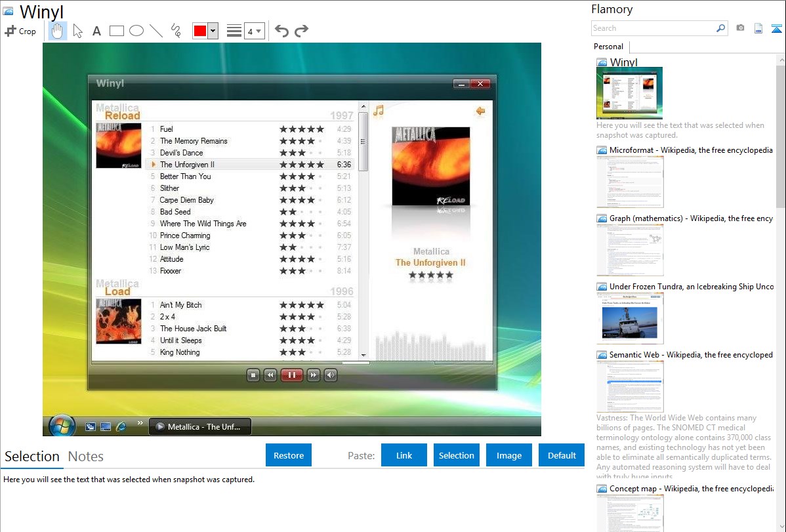786x532 pixels.
Task: Click the Flamory search field
Action: point(653,28)
